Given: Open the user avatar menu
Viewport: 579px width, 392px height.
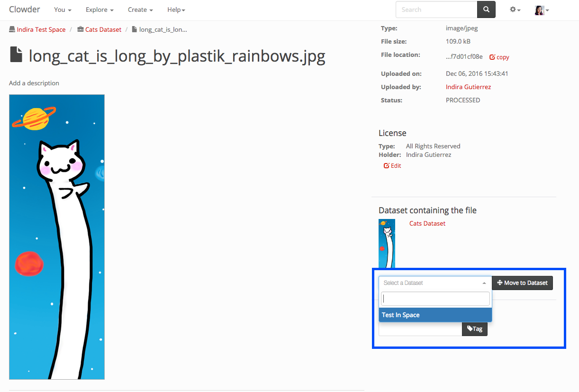Looking at the screenshot, I should coord(542,10).
